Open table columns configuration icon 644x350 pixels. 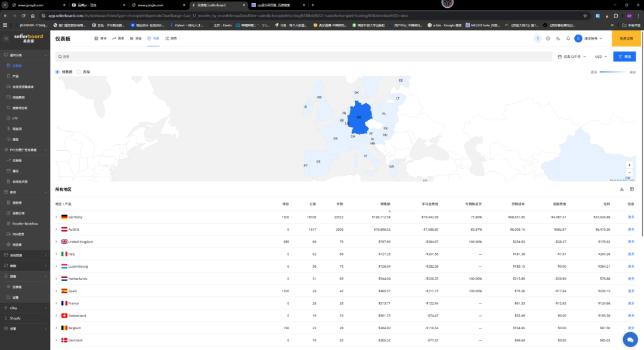pyautogui.click(x=632, y=190)
